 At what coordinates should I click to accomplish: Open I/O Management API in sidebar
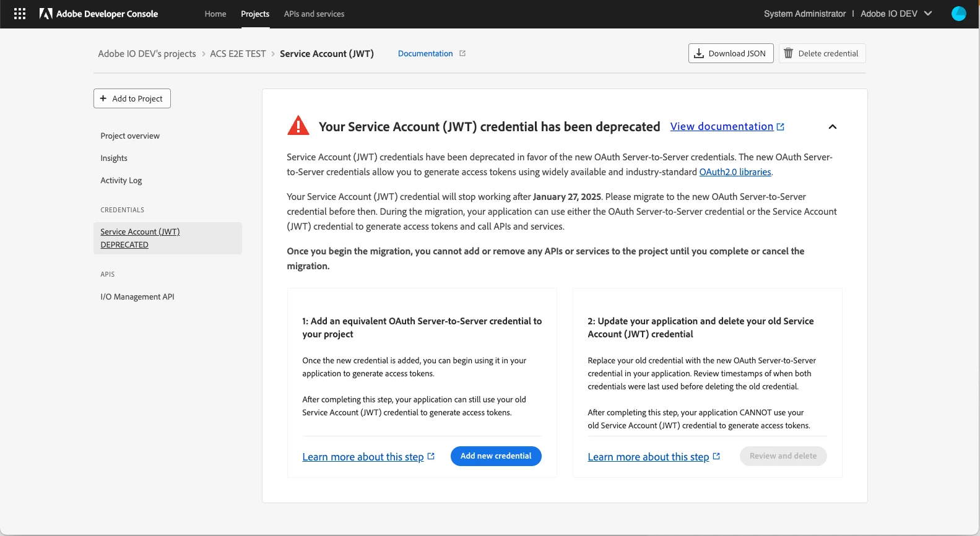(x=137, y=296)
